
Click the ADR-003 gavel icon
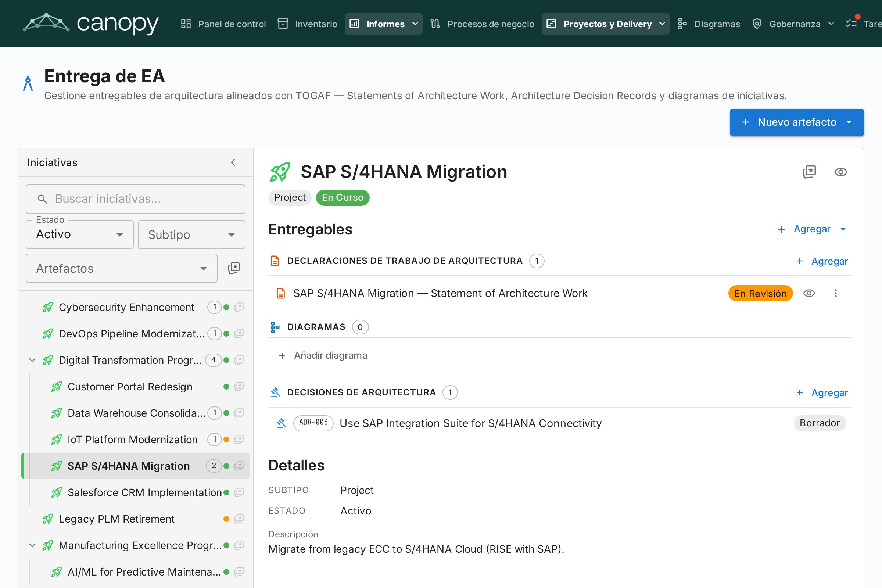(x=281, y=423)
